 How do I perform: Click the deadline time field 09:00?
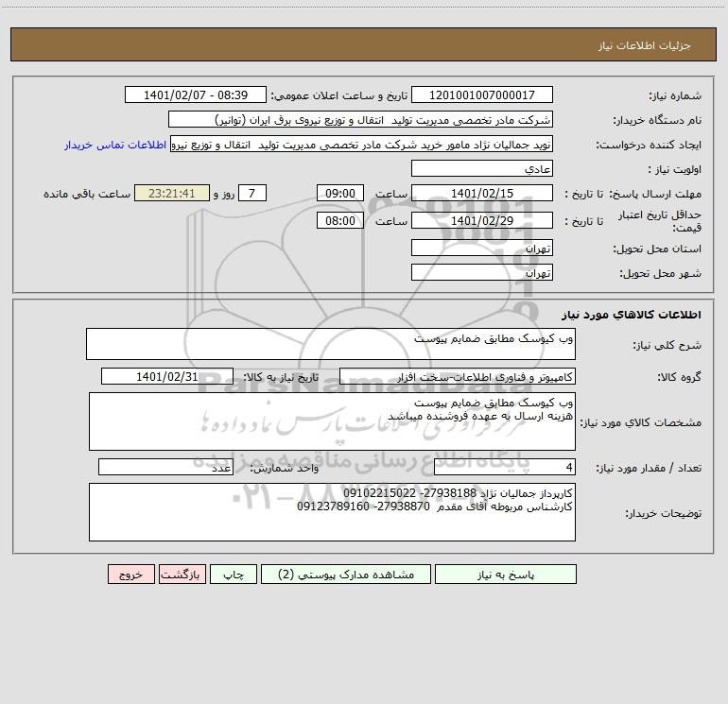[339, 193]
